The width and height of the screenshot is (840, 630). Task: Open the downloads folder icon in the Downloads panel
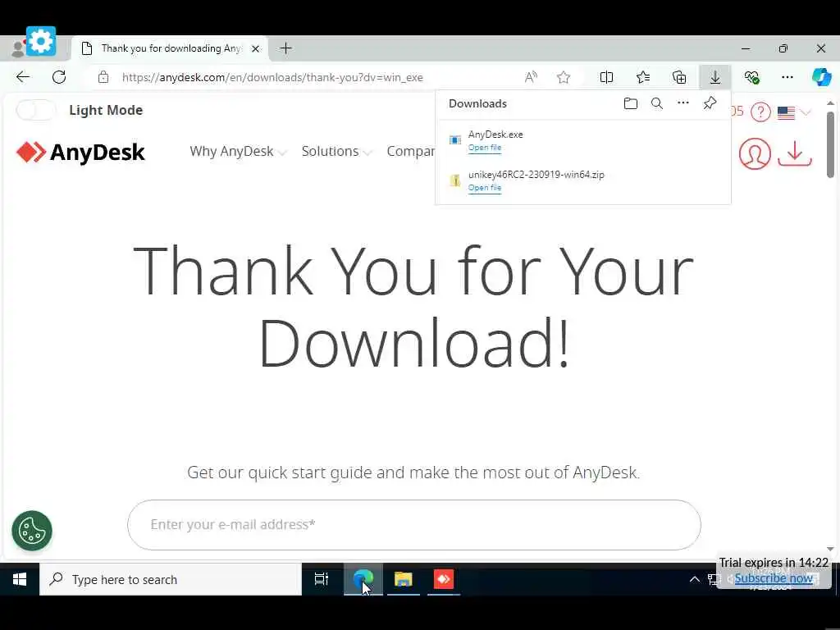pyautogui.click(x=631, y=103)
